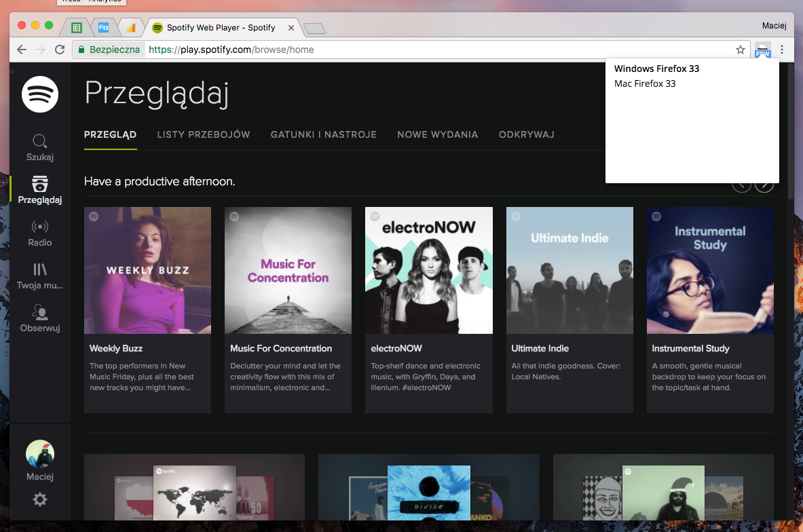Open Weekly Buzz playlist cover
803x532 pixels.
[x=147, y=270]
